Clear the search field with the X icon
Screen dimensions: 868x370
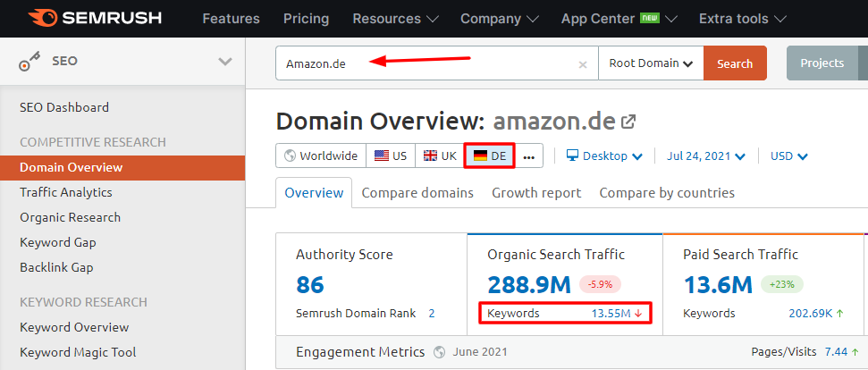pos(582,64)
